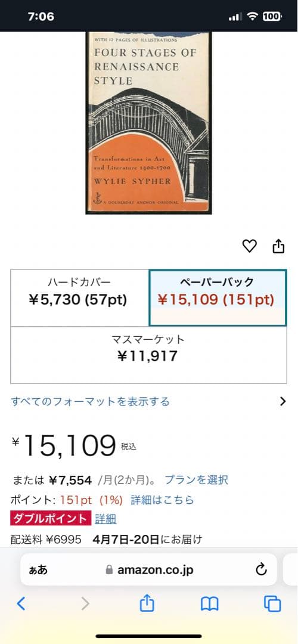
Task: Tap the プランを選択 link
Action: pyautogui.click(x=196, y=479)
